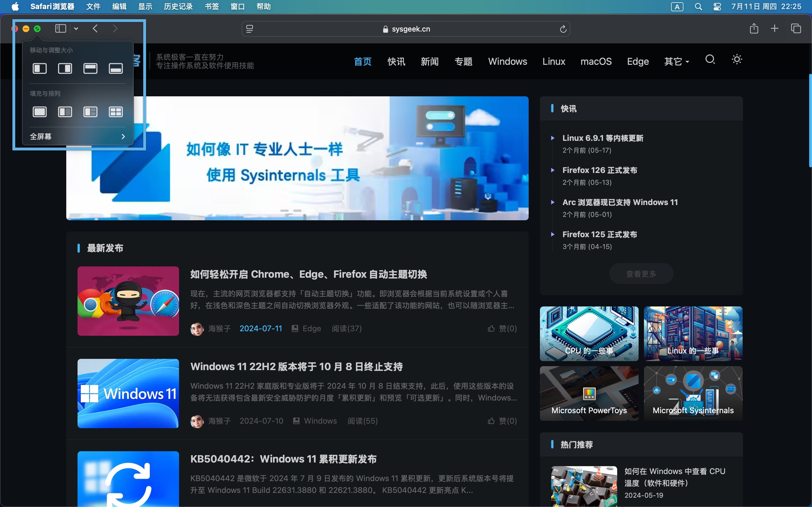Select the three-column fill layout icon
The width and height of the screenshot is (812, 507).
90,112
